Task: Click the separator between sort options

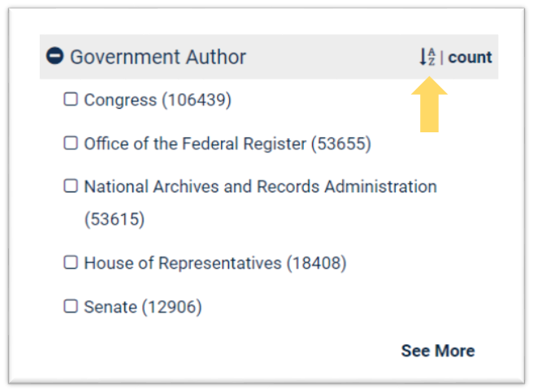Action: coord(442,58)
